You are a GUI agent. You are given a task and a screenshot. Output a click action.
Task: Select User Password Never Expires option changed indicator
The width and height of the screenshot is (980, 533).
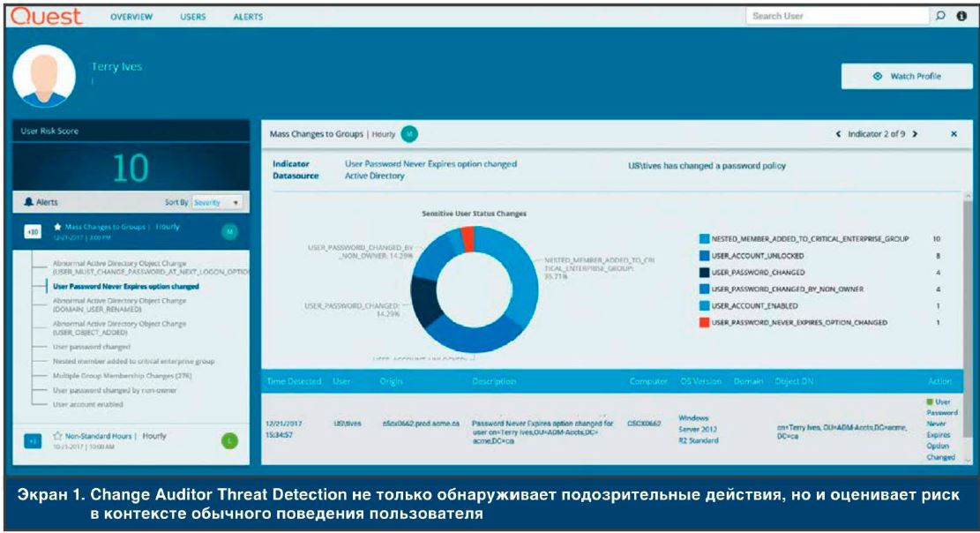[x=125, y=287]
